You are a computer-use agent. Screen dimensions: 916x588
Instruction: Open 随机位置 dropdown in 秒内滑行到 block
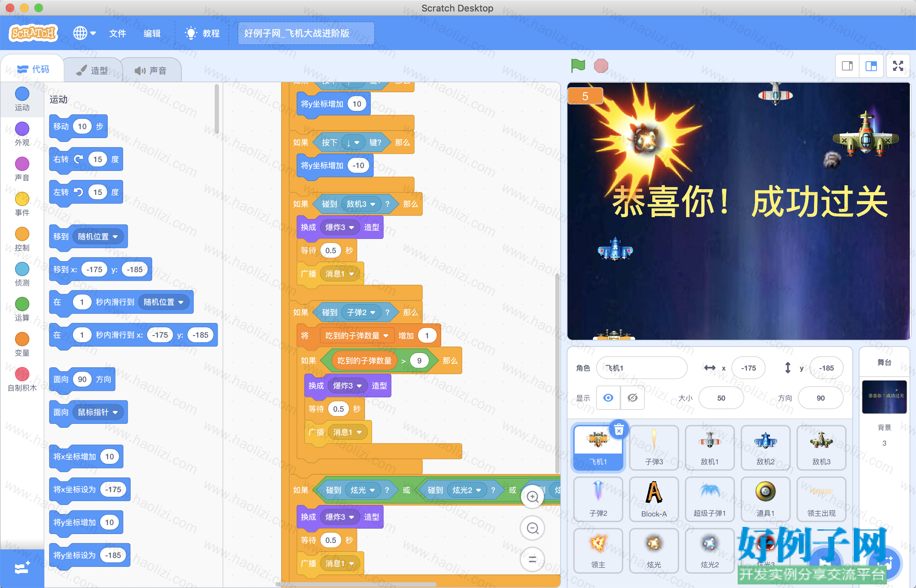tap(164, 302)
